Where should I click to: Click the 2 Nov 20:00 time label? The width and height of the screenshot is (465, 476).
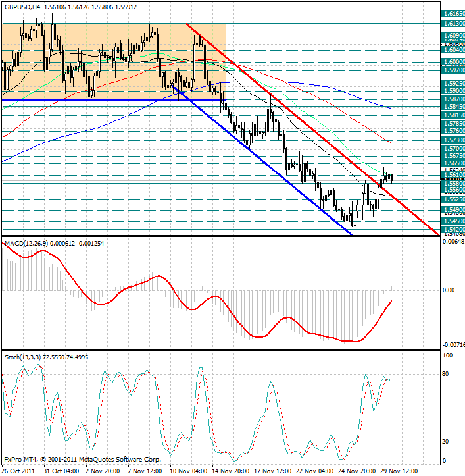(103, 471)
